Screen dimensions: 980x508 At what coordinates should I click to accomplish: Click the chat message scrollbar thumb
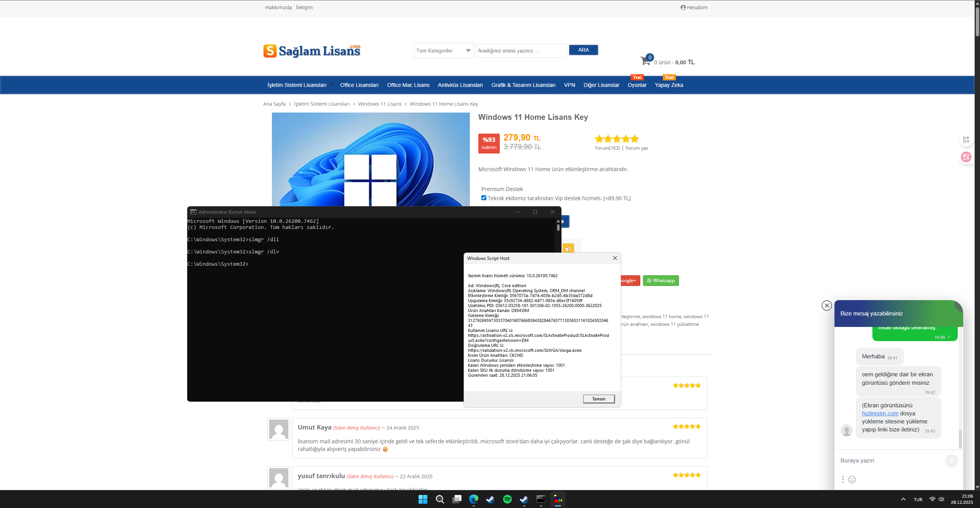point(960,439)
